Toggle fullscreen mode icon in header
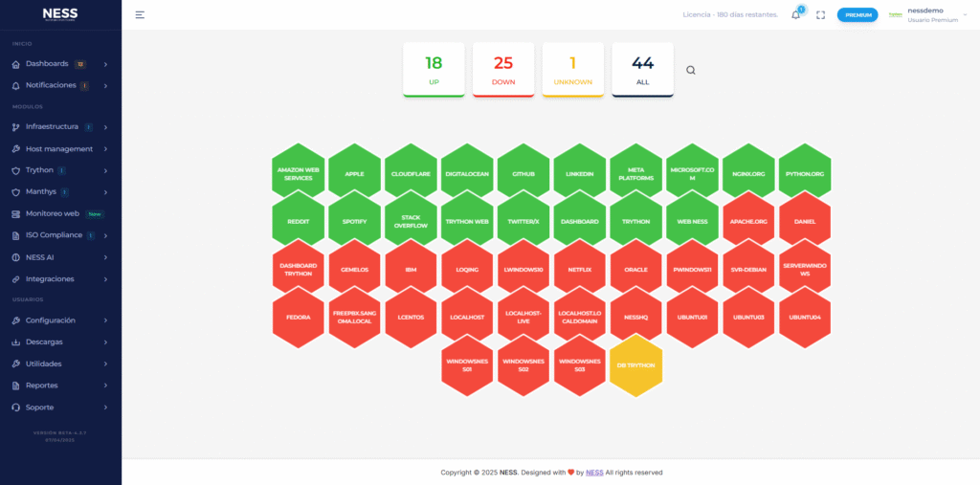 coord(820,15)
